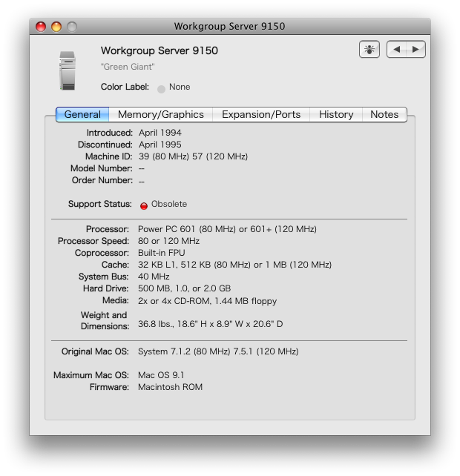Click Original Mac OS value System 7.1.2
This screenshot has height=476, width=460.
[165, 351]
